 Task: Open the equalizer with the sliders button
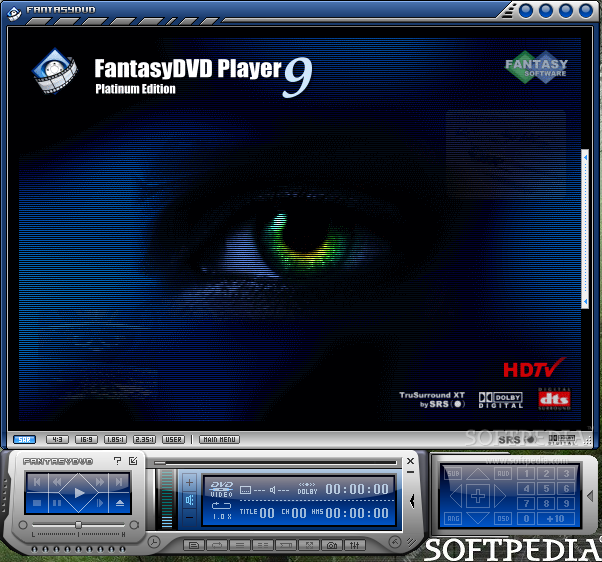pyautogui.click(x=355, y=545)
